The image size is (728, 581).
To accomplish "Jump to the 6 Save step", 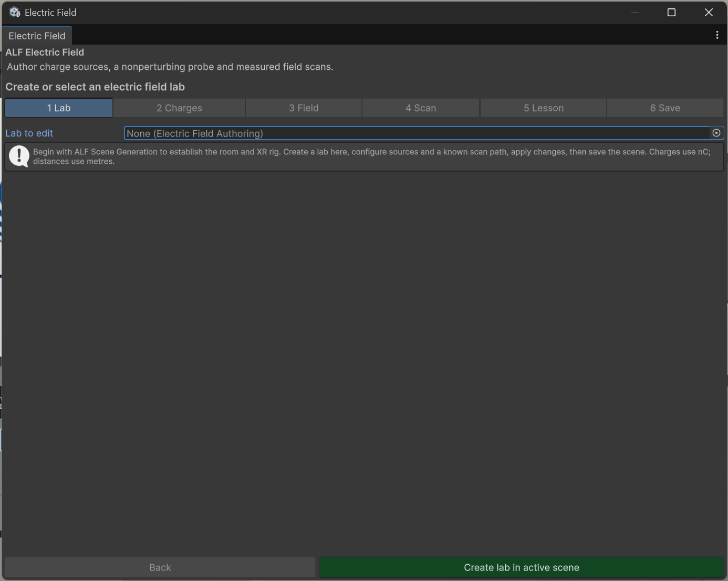I will click(x=665, y=108).
